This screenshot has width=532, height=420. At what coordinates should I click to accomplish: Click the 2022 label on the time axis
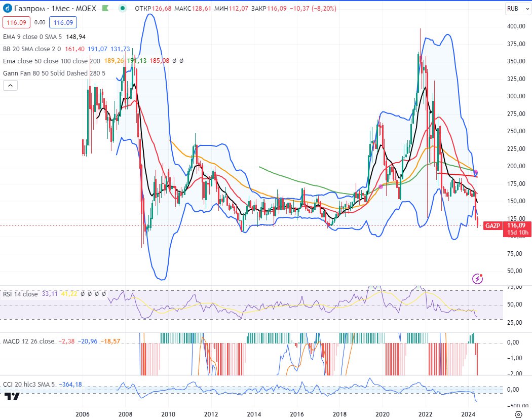(x=426, y=414)
